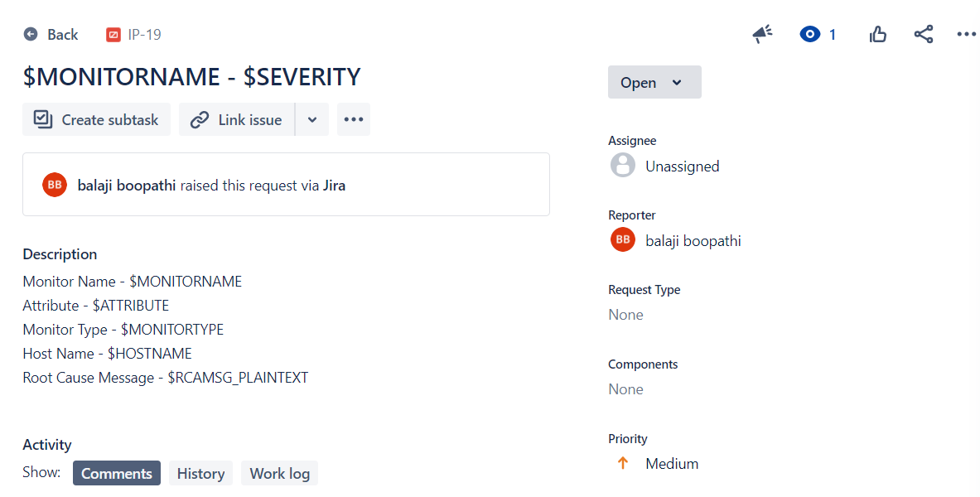Click the Link issue button
The image size is (980, 497).
(x=237, y=119)
